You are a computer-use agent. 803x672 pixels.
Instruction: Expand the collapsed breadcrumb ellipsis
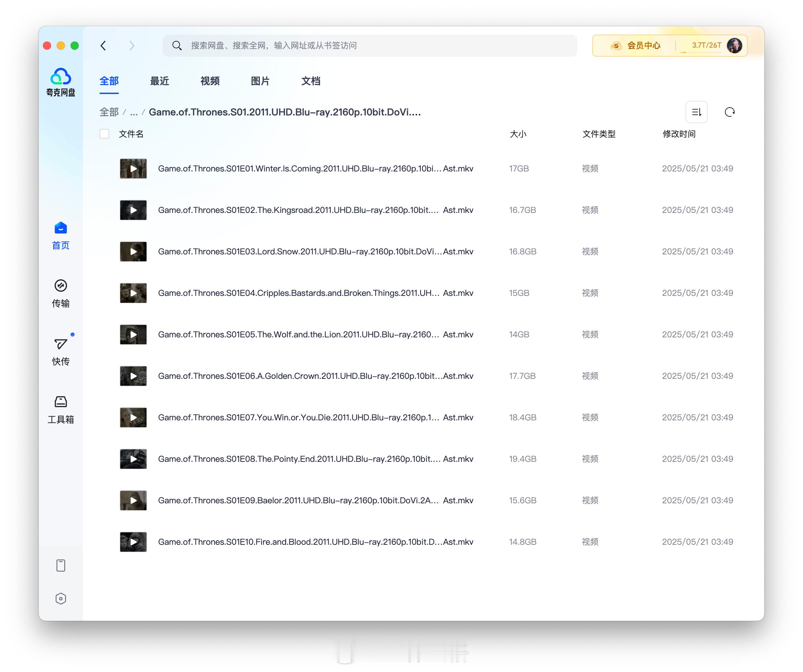point(133,112)
